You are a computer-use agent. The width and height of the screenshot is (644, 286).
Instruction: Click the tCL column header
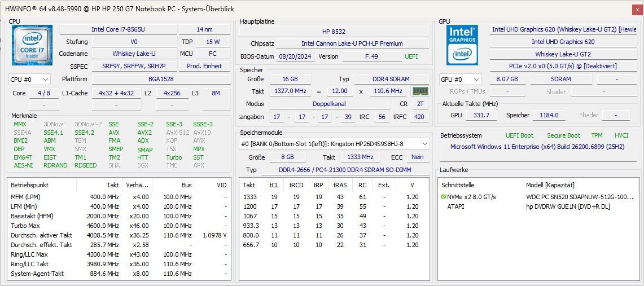tap(274, 185)
